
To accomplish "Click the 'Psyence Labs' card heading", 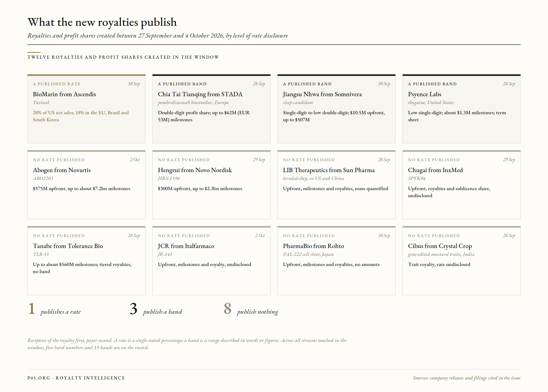I will point(425,94).
